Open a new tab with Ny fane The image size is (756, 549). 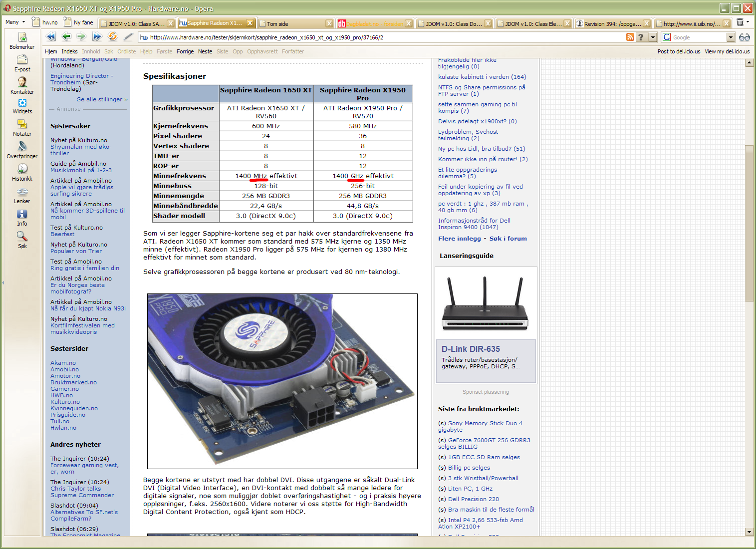78,22
